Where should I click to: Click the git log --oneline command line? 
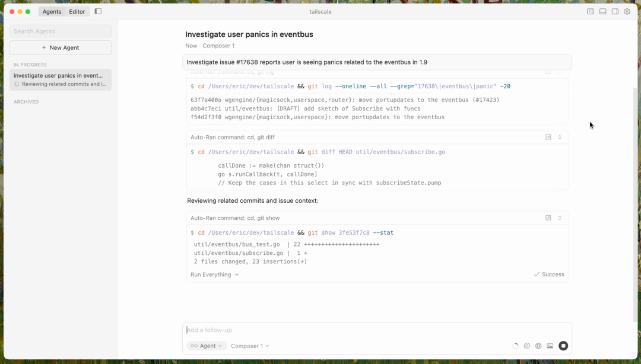350,86
